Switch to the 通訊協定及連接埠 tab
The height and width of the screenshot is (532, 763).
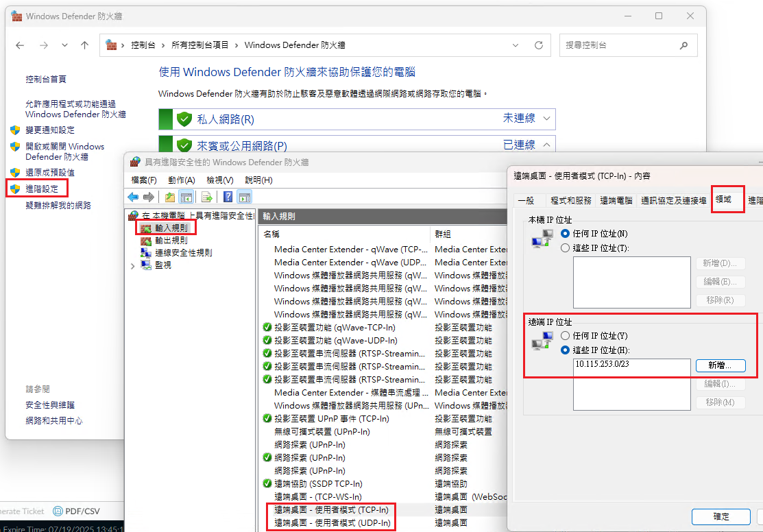click(673, 201)
